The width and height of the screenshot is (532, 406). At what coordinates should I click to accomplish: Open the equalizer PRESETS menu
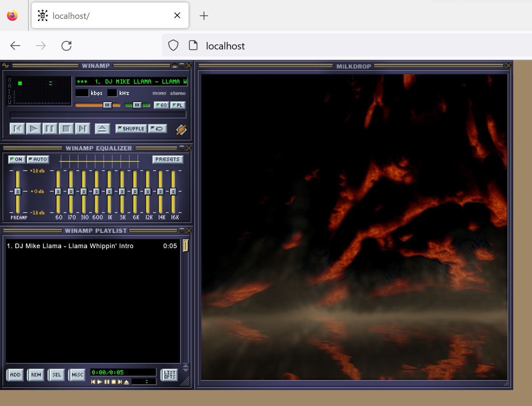click(168, 159)
